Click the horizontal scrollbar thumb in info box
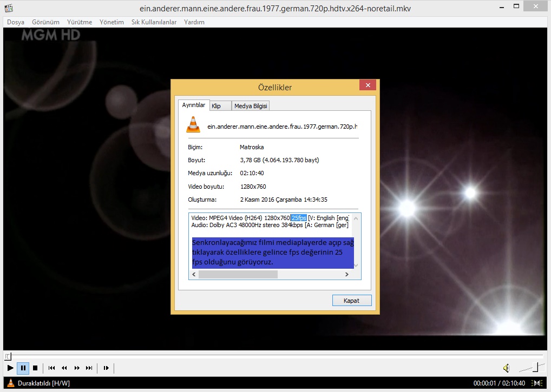 pyautogui.click(x=238, y=275)
